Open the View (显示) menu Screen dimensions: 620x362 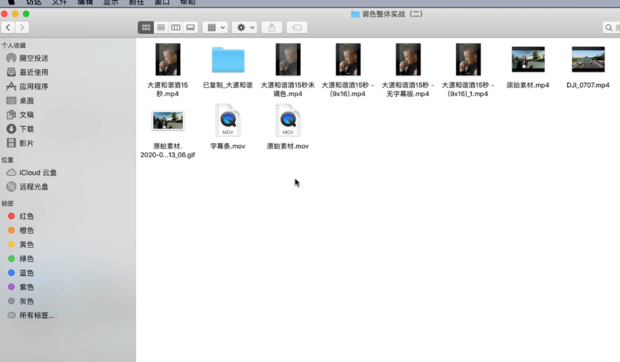click(111, 2)
